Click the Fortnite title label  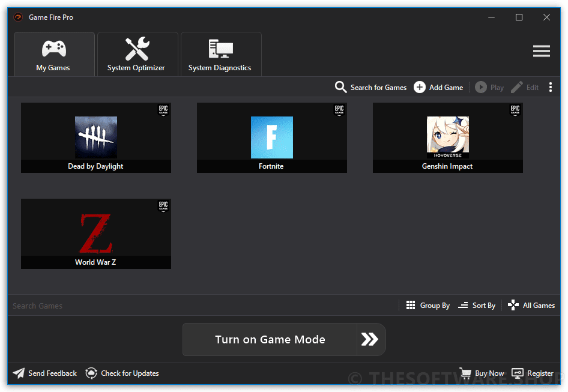(271, 166)
